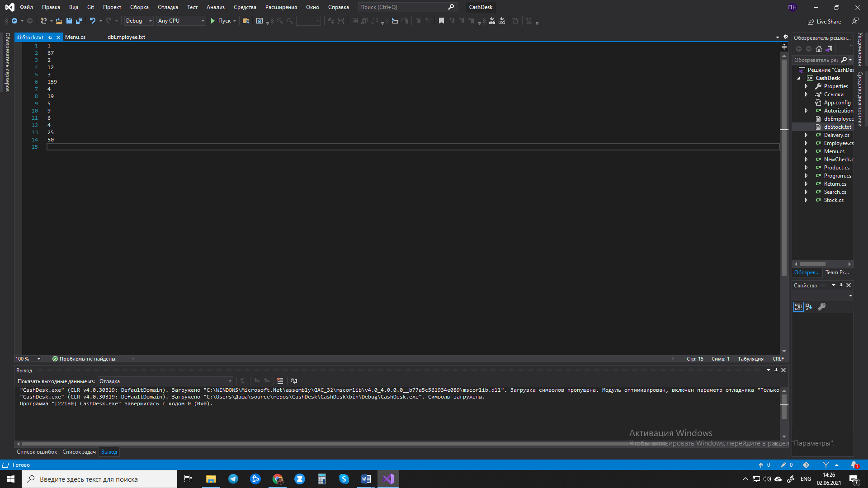The width and height of the screenshot is (868, 488).
Task: Click the Undo arrow icon
Action: 92,21
